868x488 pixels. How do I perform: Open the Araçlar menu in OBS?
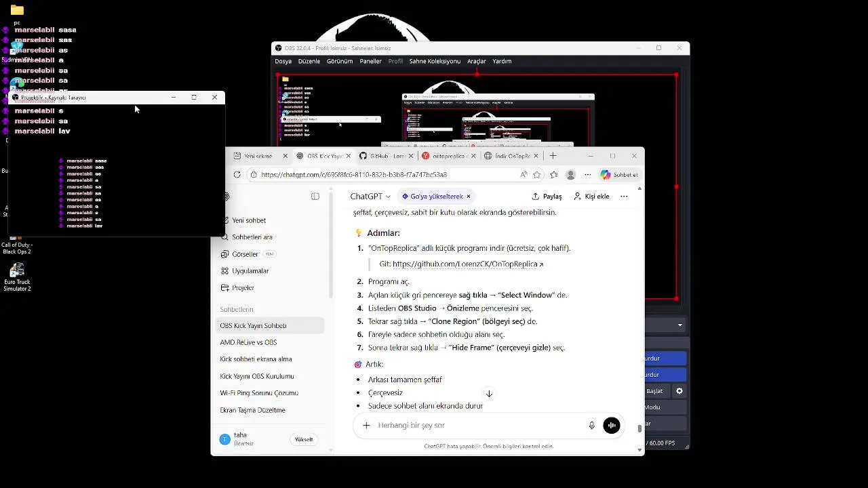click(477, 61)
